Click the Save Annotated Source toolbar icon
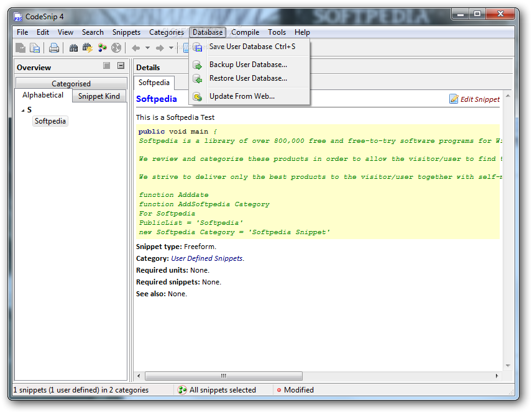 point(21,48)
